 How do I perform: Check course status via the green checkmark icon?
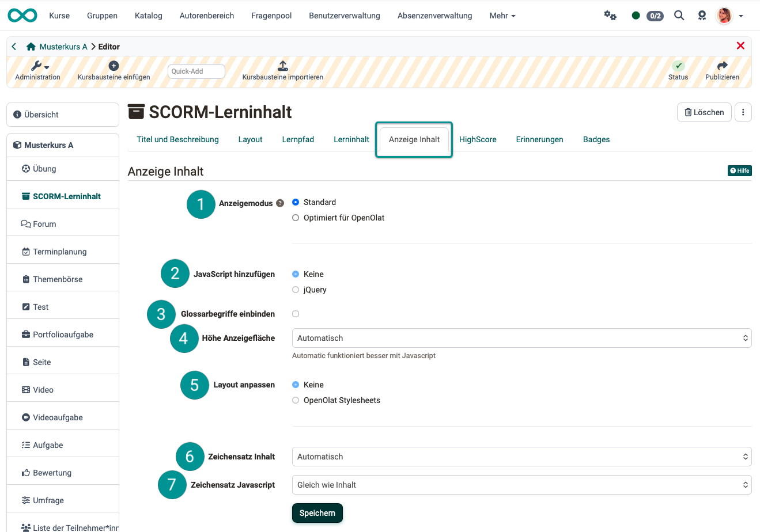click(678, 66)
